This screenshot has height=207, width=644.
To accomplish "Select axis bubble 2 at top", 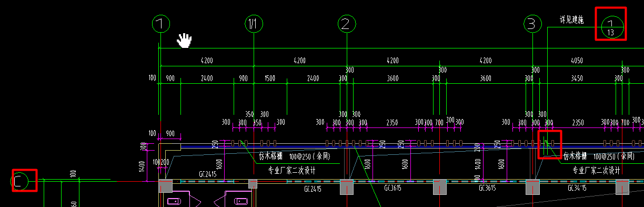I will point(346,24).
